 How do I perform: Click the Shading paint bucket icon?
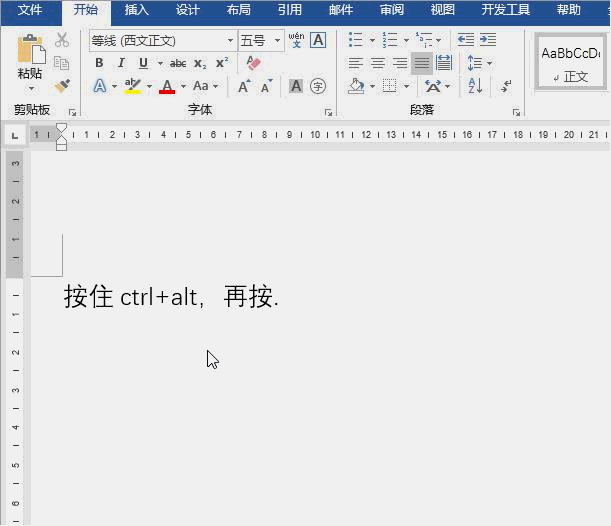tap(356, 86)
